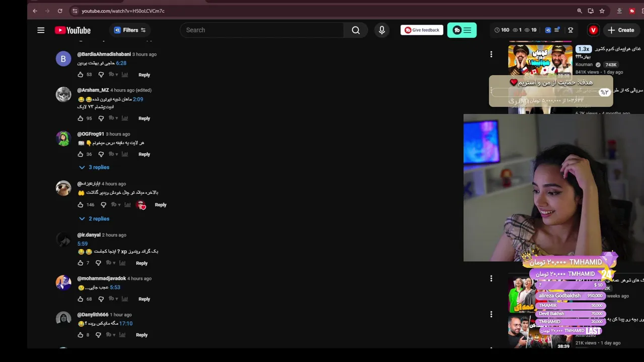Like BardiaAhmadishabani's comment
The height and width of the screenshot is (362, 644).
pos(80,74)
